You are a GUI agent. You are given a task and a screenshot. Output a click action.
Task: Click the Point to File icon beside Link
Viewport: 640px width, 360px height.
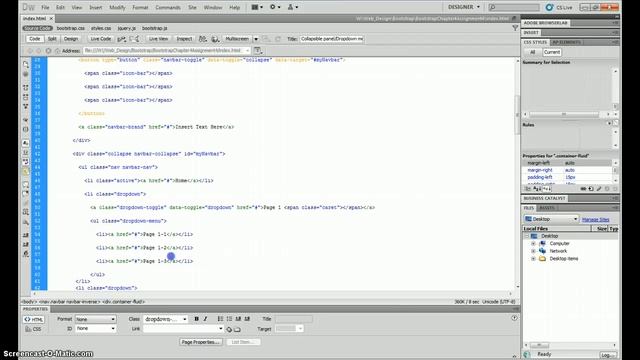[x=229, y=329]
